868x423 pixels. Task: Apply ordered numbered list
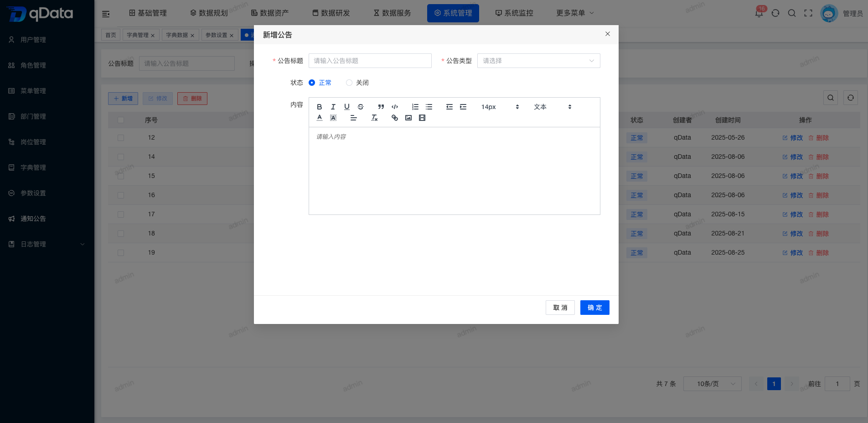[415, 107]
